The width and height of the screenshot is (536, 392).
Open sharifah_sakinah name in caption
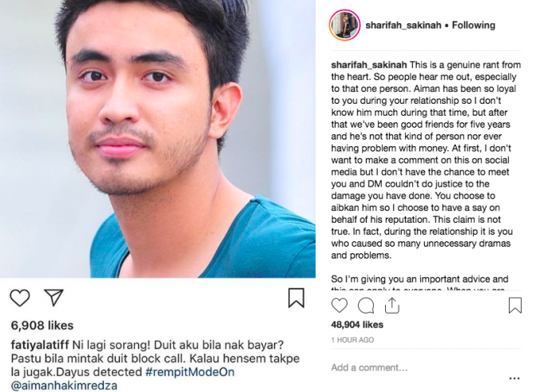click(x=369, y=65)
